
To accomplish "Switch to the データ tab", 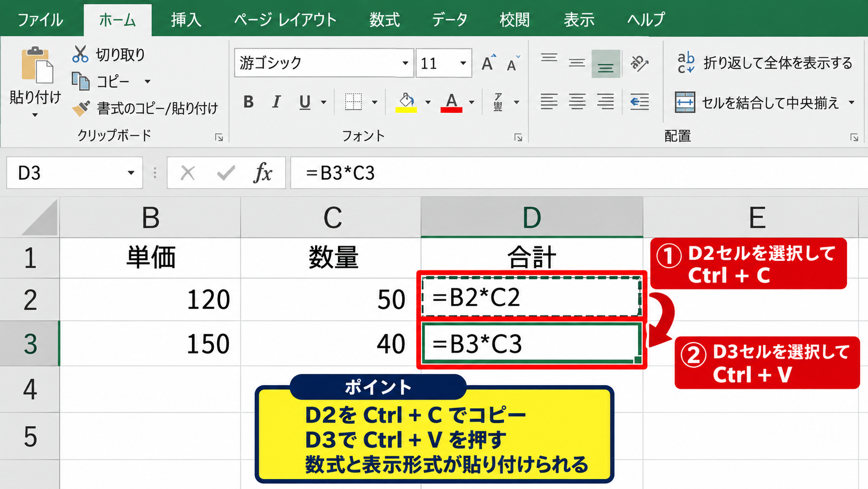I will coord(450,20).
